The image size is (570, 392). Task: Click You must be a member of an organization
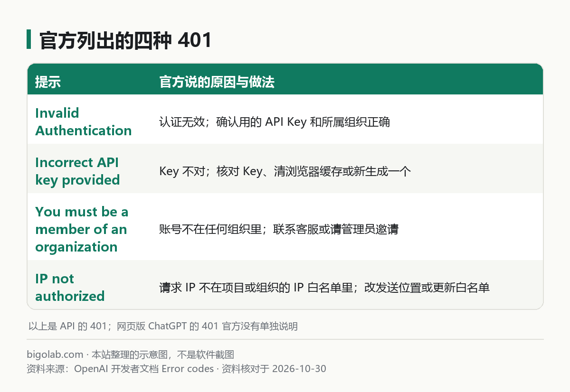(x=82, y=229)
